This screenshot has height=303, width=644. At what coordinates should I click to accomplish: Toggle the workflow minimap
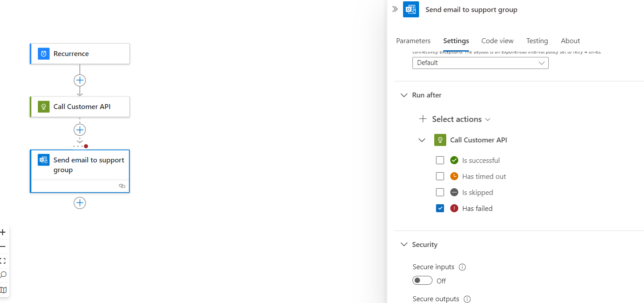(x=3, y=290)
